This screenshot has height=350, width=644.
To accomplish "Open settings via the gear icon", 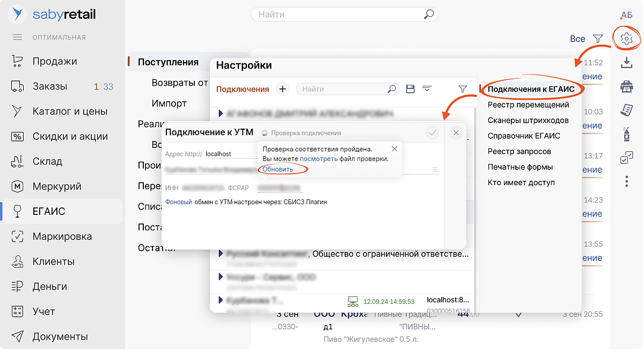I will click(x=626, y=39).
